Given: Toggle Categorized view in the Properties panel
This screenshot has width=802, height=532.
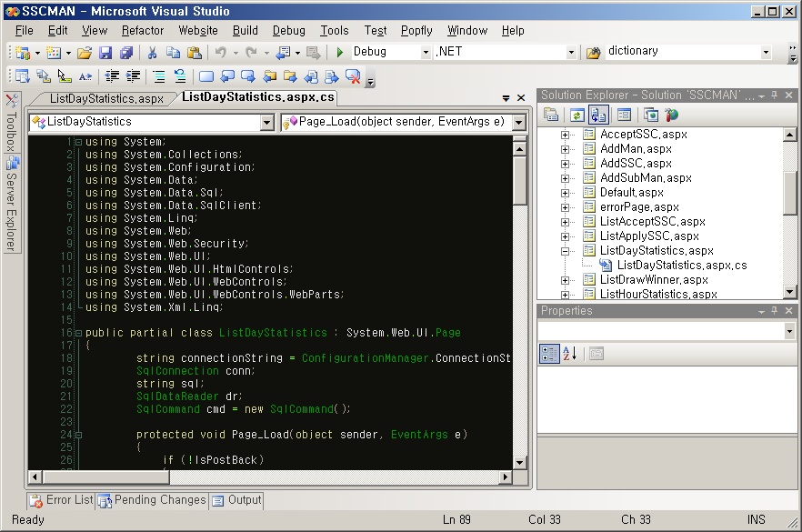Looking at the screenshot, I should (x=549, y=354).
